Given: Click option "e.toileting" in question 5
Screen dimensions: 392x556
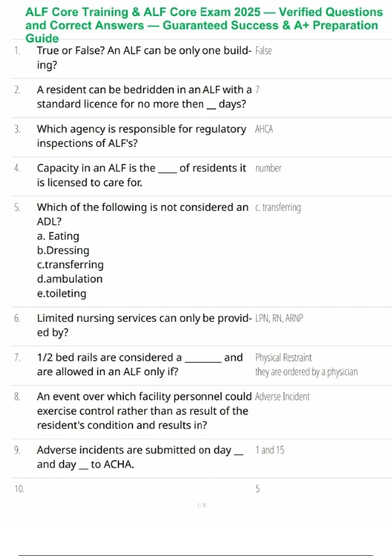Looking at the screenshot, I should click(61, 293).
